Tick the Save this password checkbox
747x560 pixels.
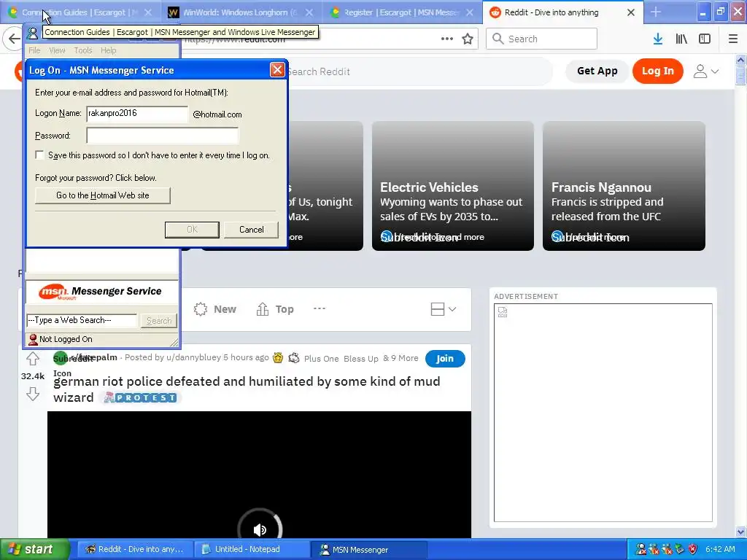(x=39, y=155)
